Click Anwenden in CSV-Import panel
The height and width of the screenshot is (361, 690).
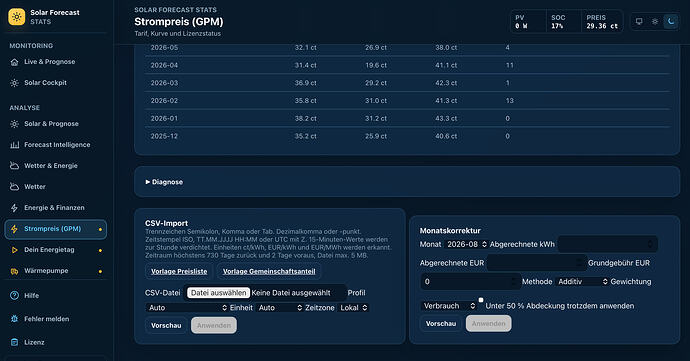tap(214, 326)
